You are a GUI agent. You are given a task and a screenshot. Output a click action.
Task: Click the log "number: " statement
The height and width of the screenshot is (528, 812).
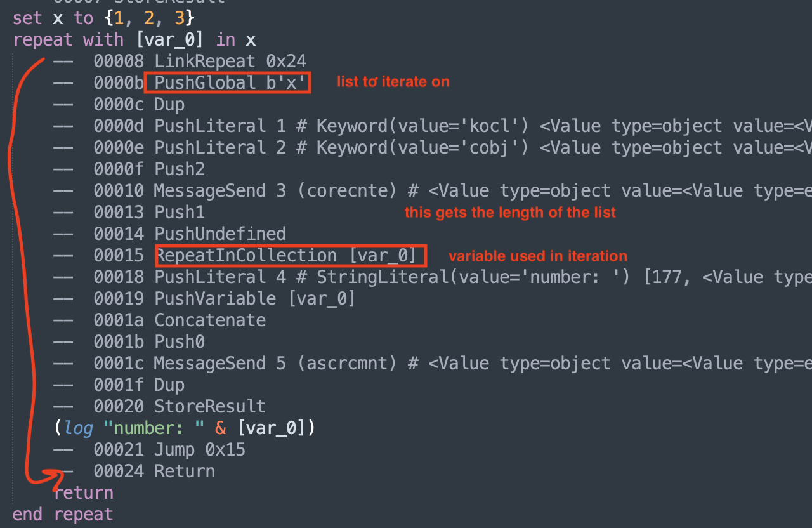[x=184, y=428]
